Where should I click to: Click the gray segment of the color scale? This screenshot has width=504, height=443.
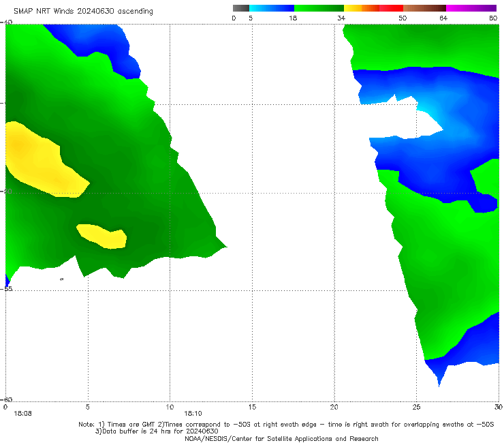point(240,8)
